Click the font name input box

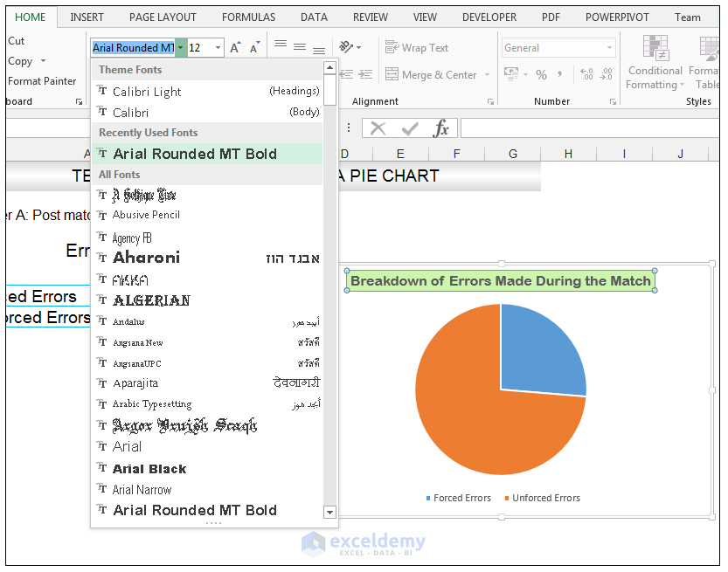(x=133, y=47)
